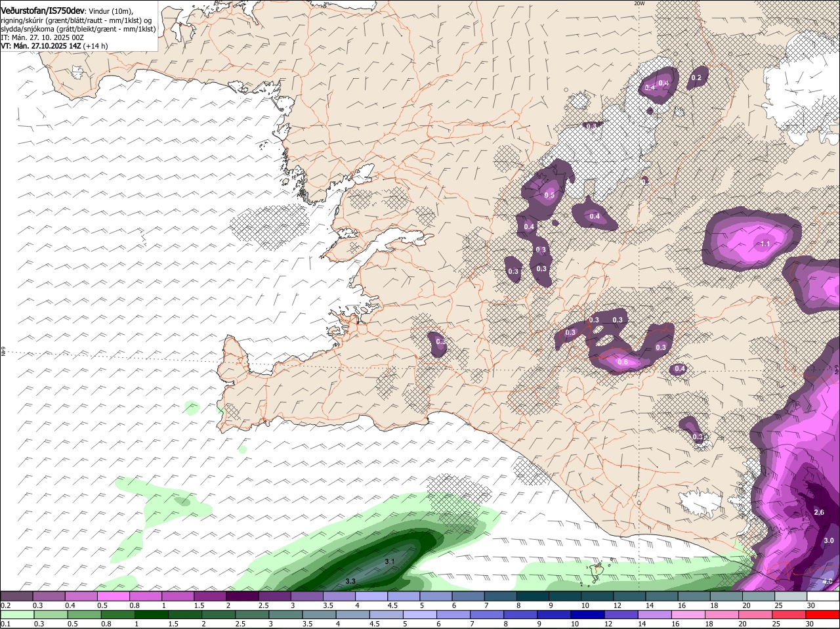Click the '3.1' rain value over the sea

(389, 561)
